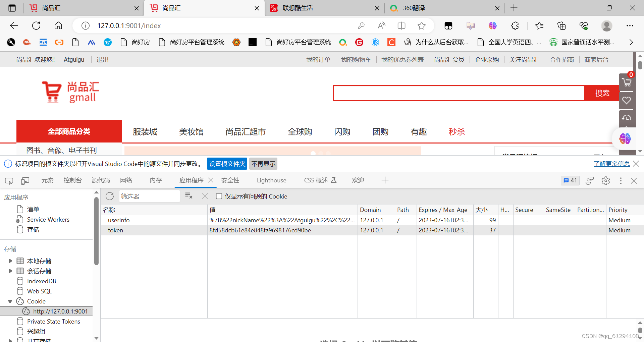
Task: Open Service Workers tree item
Action: pos(48,220)
